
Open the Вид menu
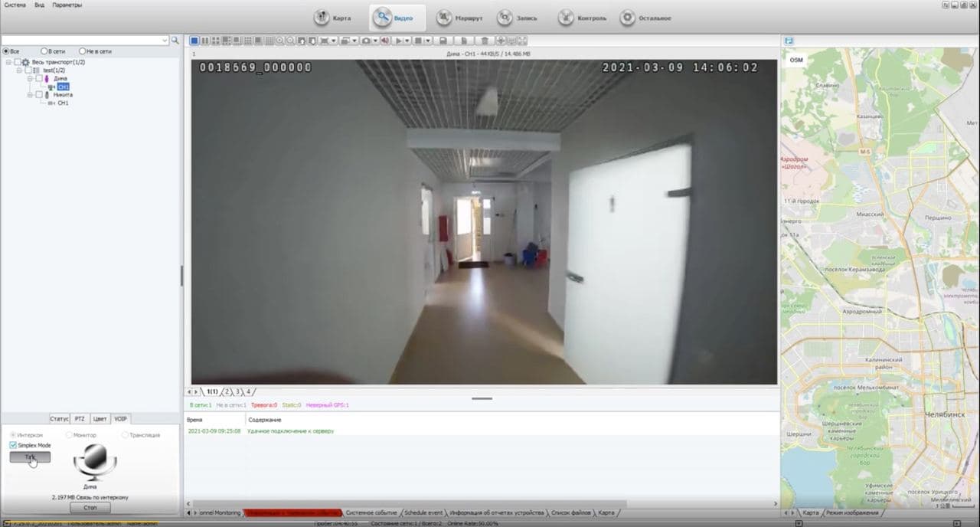(39, 5)
